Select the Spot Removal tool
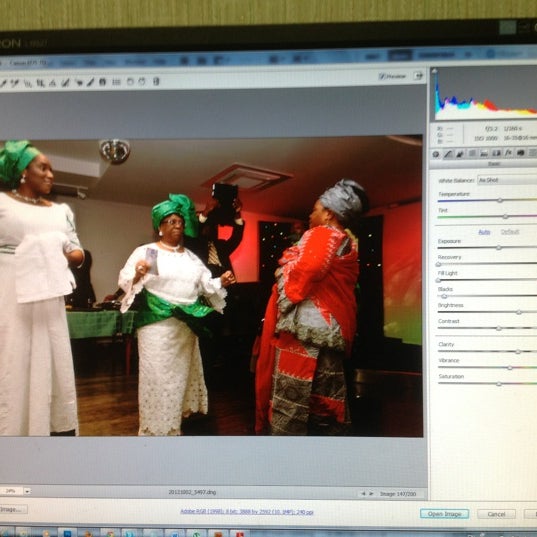537x537 pixels. pyautogui.click(x=65, y=83)
